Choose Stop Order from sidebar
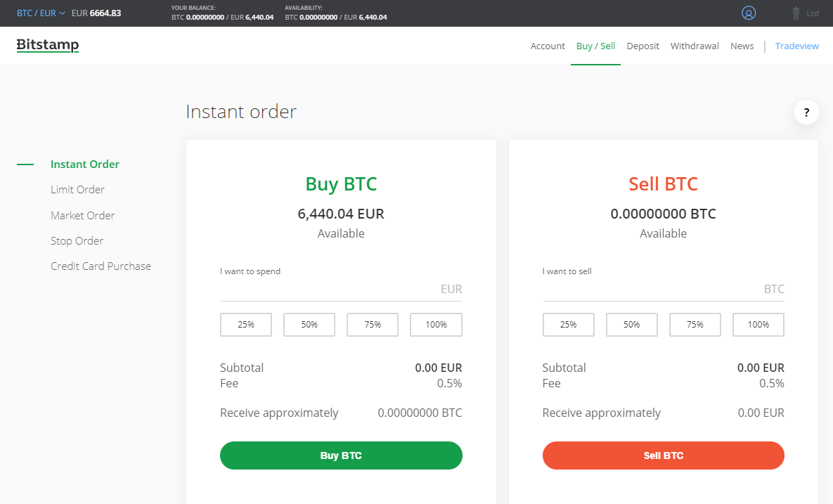The width and height of the screenshot is (833, 504). [x=77, y=240]
